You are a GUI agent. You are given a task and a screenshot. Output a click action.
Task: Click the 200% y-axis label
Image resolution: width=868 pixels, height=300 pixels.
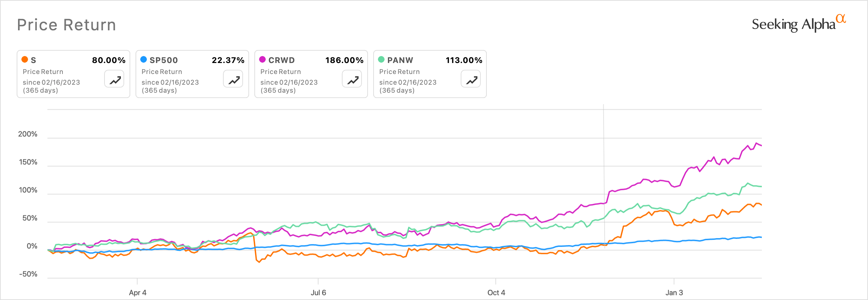click(x=28, y=134)
